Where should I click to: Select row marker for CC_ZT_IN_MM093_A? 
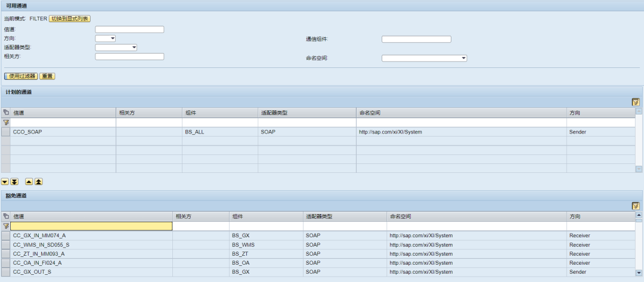click(x=5, y=253)
